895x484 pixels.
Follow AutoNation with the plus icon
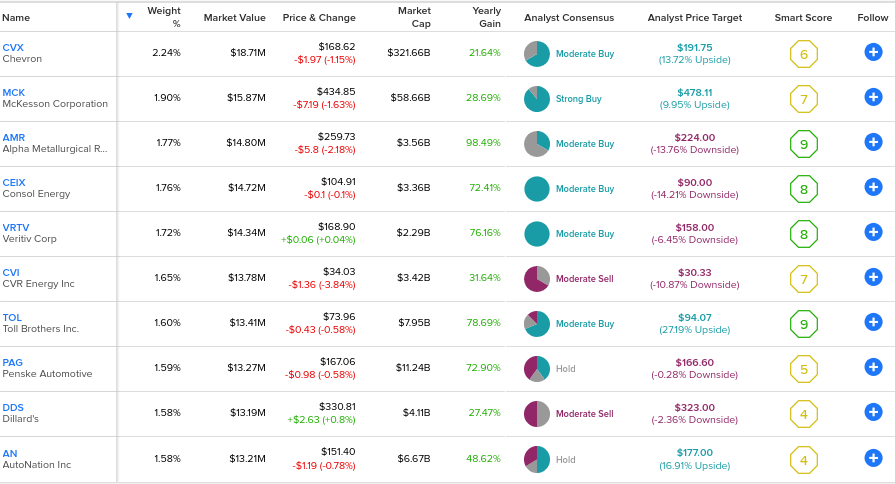click(873, 458)
